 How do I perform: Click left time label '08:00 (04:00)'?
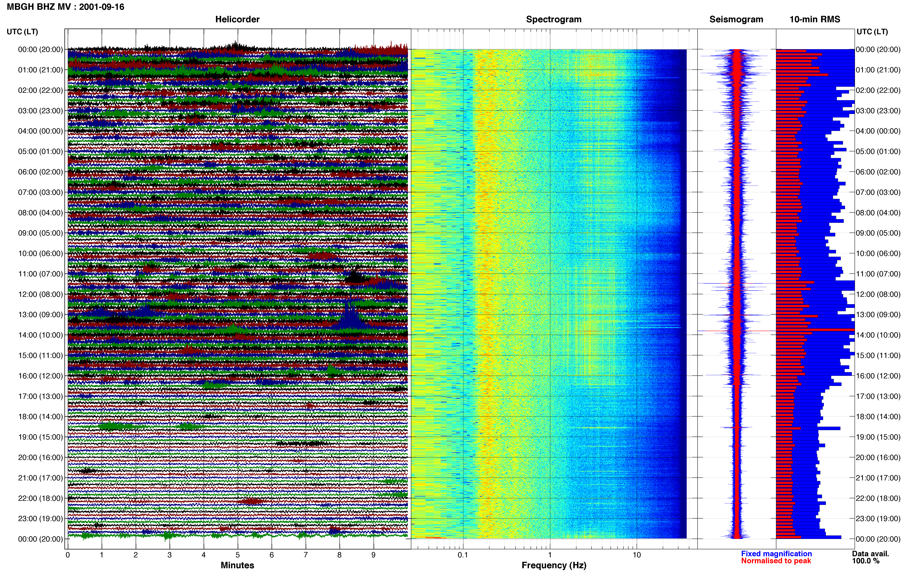point(40,212)
